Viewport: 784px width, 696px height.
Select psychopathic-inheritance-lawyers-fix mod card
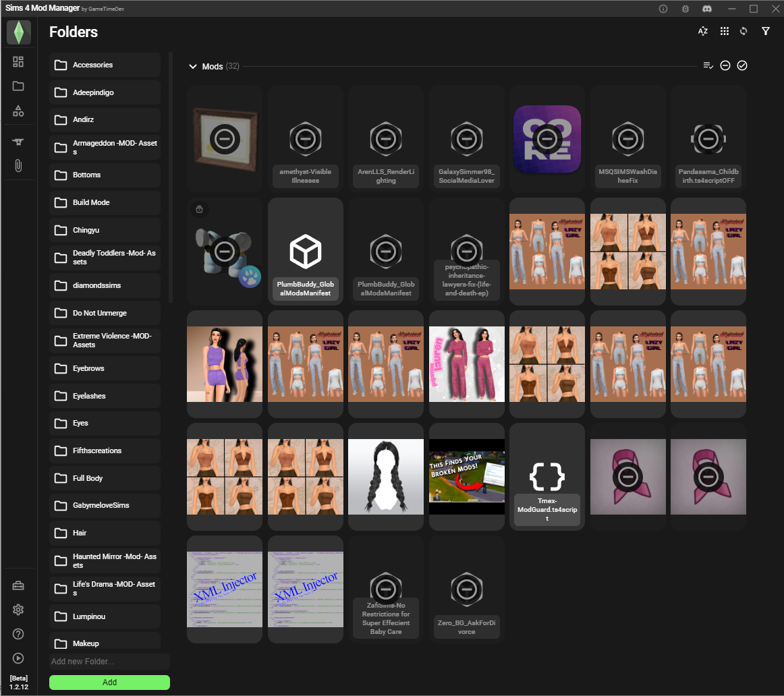pyautogui.click(x=466, y=252)
